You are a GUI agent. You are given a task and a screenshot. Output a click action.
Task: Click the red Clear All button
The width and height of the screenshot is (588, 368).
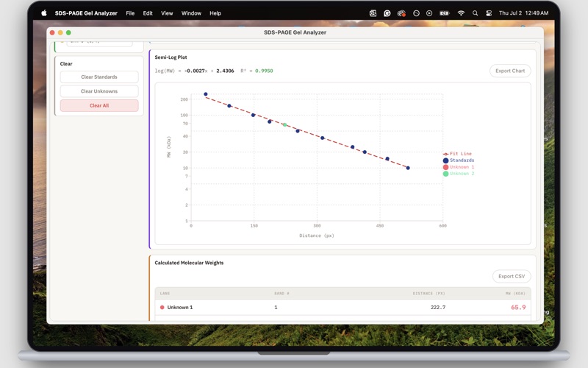[99, 105]
